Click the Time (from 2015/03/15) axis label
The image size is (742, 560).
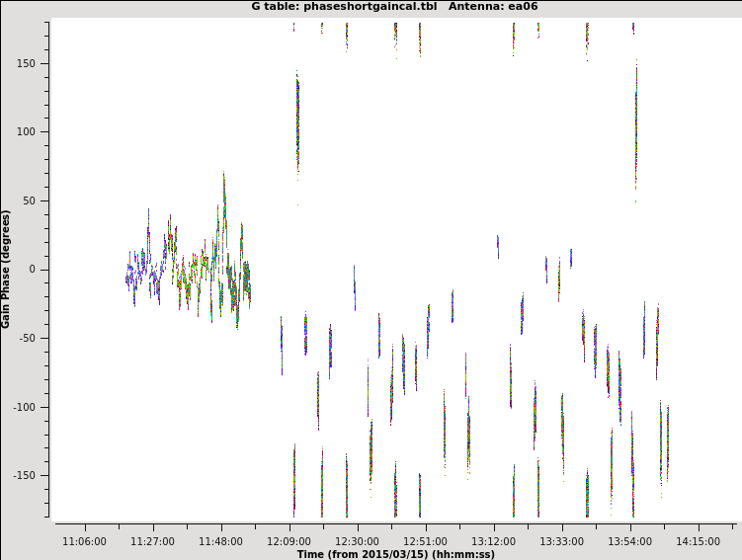(395, 554)
